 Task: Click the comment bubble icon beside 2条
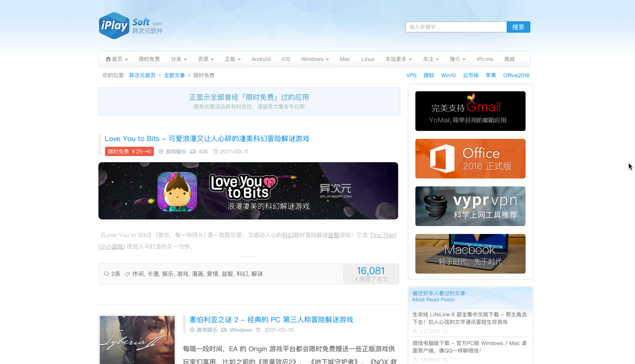[106, 274]
